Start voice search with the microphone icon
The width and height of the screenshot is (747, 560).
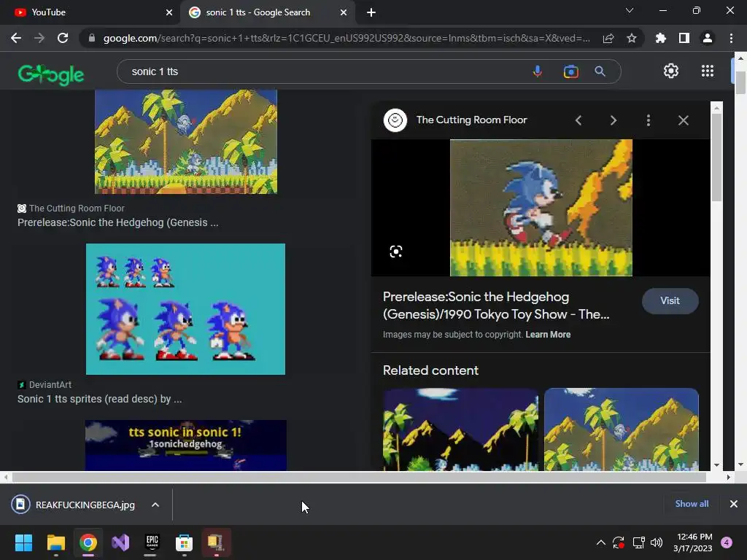pyautogui.click(x=538, y=71)
